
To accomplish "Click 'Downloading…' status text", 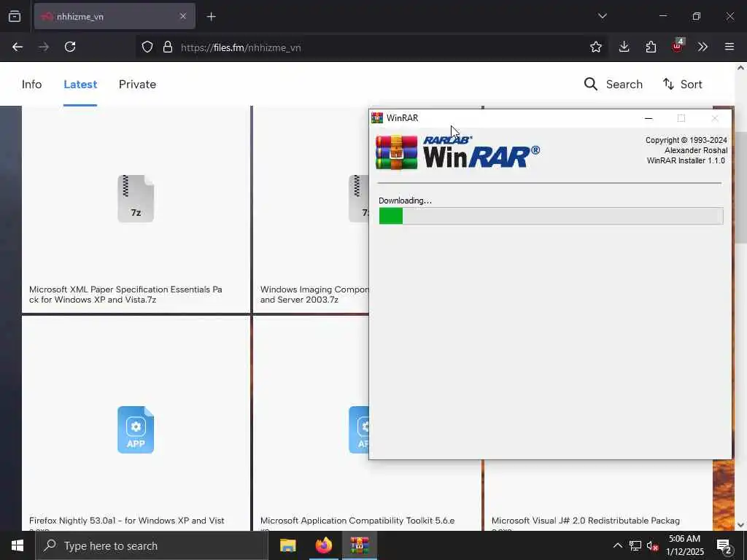I will click(x=405, y=201).
